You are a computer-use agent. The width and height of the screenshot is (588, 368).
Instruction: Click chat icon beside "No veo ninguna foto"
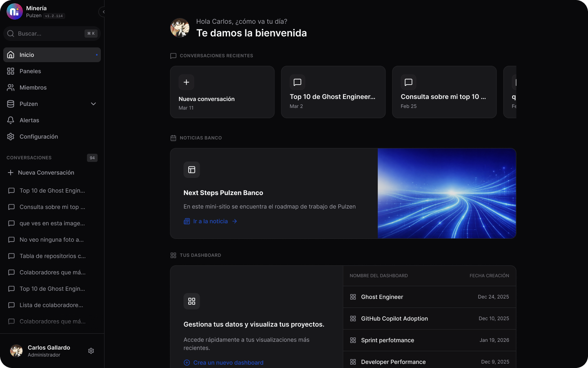click(11, 240)
